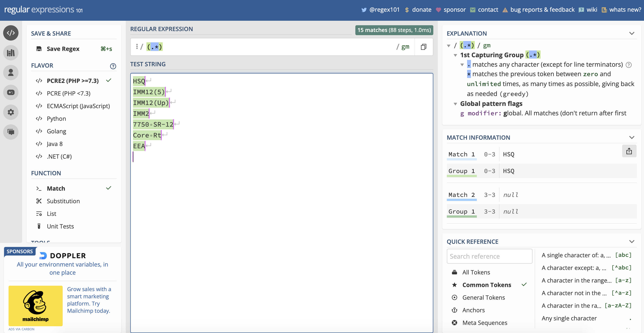The height and width of the screenshot is (333, 644).
Task: Select Python flavor
Action: click(56, 119)
